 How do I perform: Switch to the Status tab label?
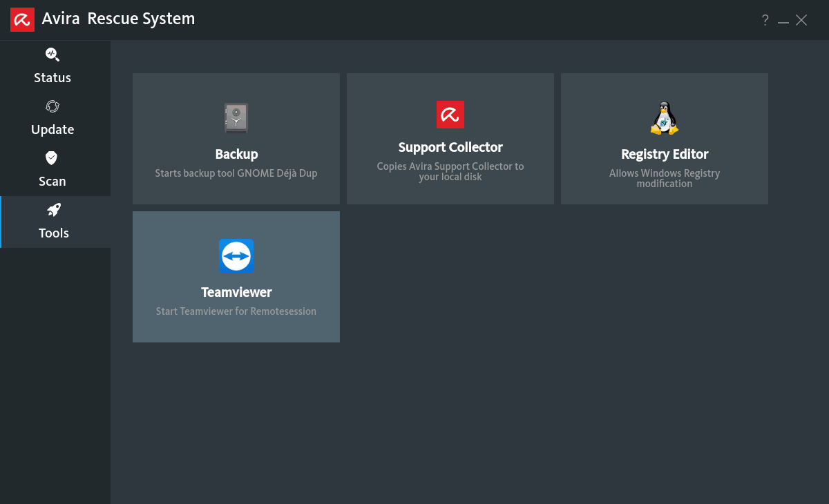53,77
